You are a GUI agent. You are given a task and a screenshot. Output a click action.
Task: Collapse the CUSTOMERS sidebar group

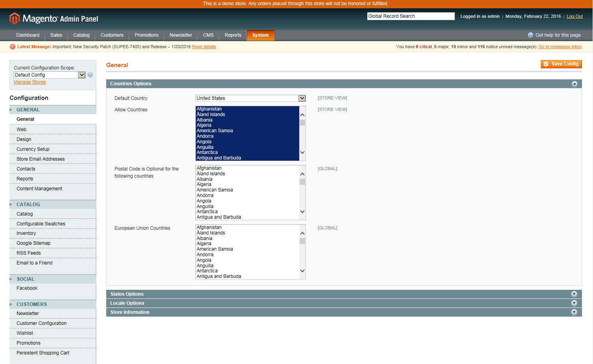pos(53,304)
